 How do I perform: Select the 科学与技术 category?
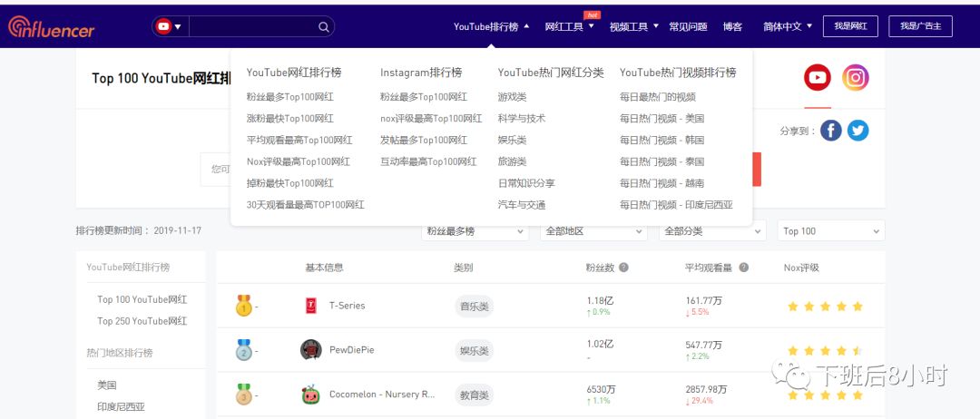pyautogui.click(x=522, y=119)
